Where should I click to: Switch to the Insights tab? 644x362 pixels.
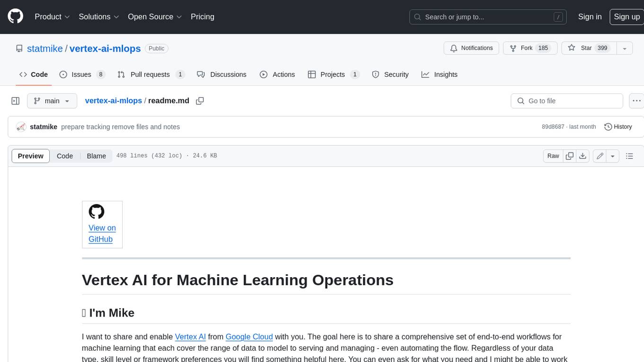(x=439, y=74)
